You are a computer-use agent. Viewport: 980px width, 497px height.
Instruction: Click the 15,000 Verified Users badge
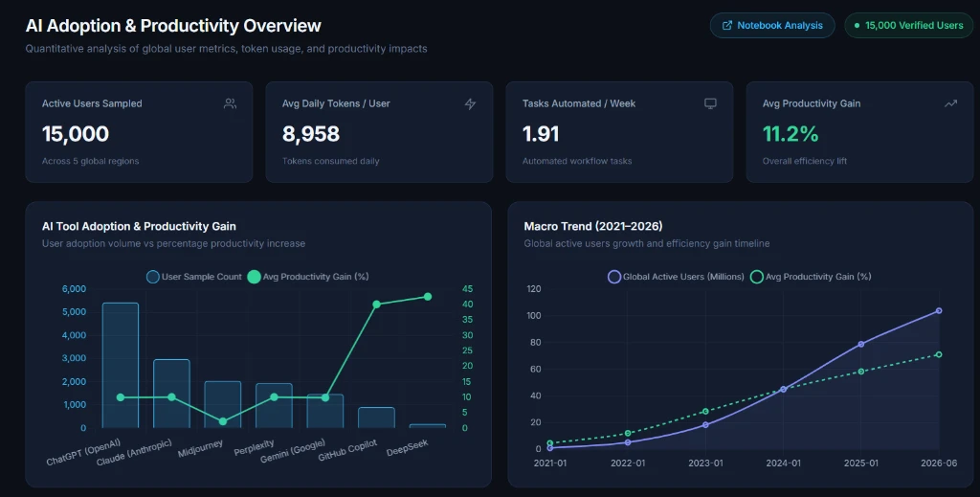coord(909,26)
